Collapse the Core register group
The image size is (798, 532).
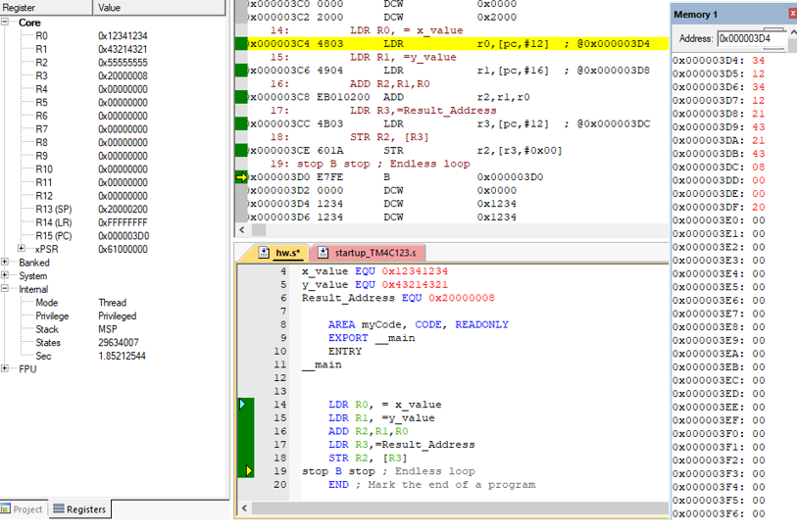coord(7,23)
